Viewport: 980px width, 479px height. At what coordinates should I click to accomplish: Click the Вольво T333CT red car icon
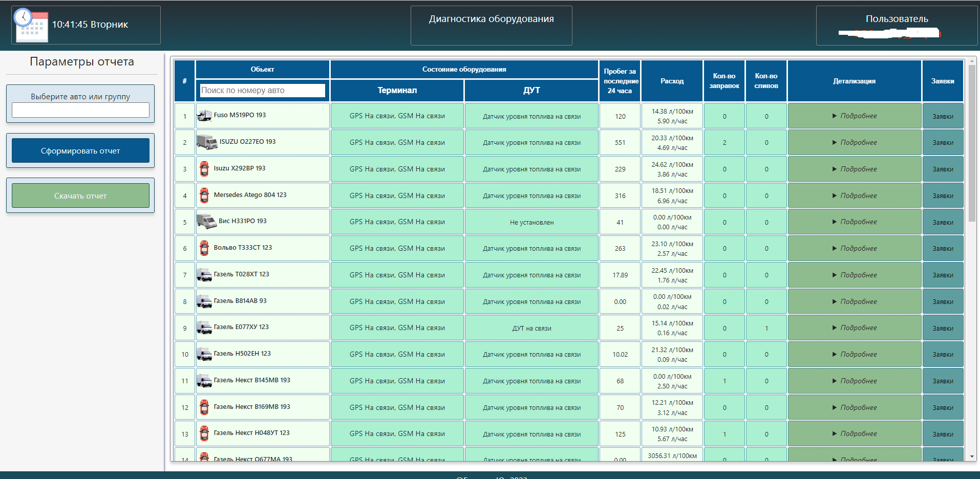click(x=204, y=248)
